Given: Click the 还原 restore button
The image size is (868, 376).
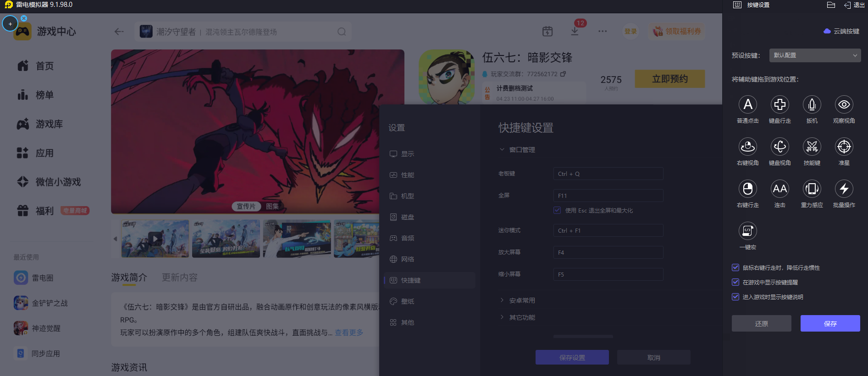Looking at the screenshot, I should coord(762,323).
